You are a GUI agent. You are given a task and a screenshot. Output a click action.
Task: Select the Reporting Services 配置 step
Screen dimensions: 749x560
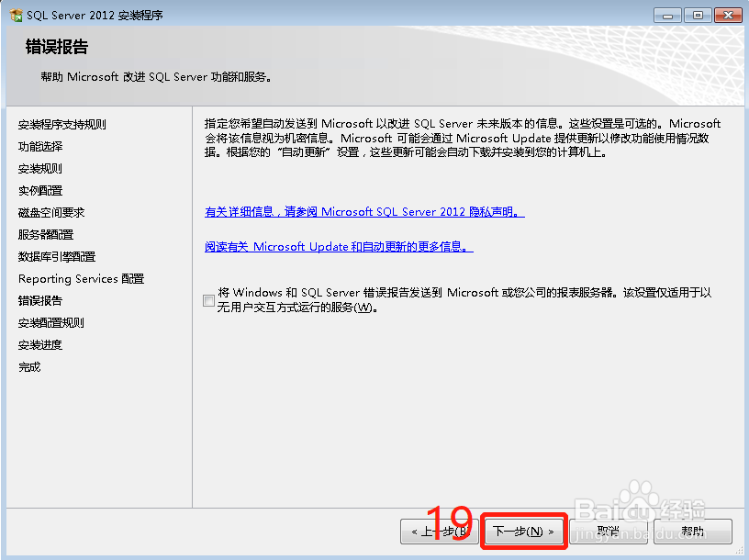point(81,278)
